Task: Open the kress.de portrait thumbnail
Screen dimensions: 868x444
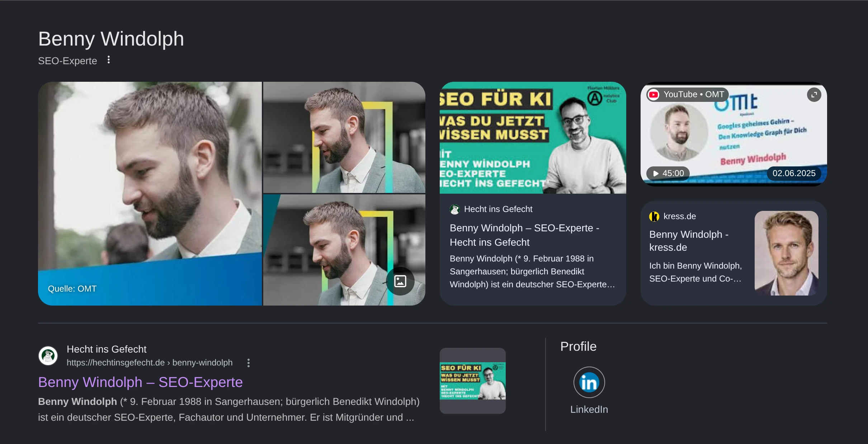Action: [x=786, y=253]
